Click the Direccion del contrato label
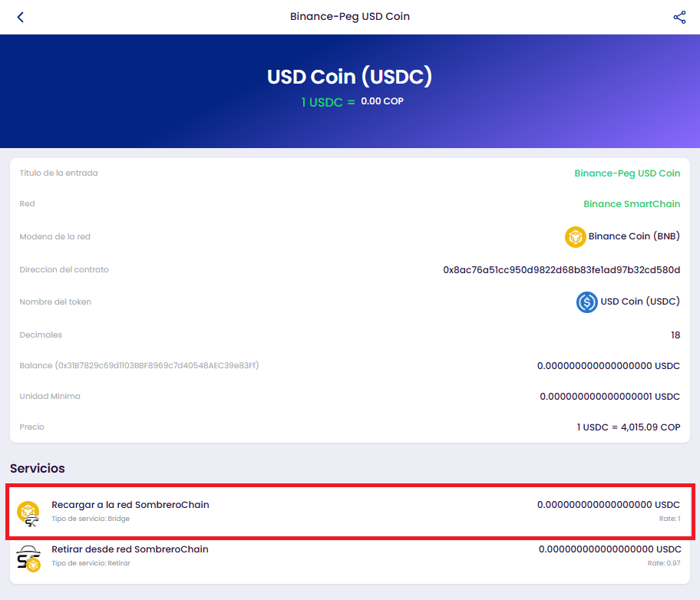The height and width of the screenshot is (600, 700). [64, 269]
